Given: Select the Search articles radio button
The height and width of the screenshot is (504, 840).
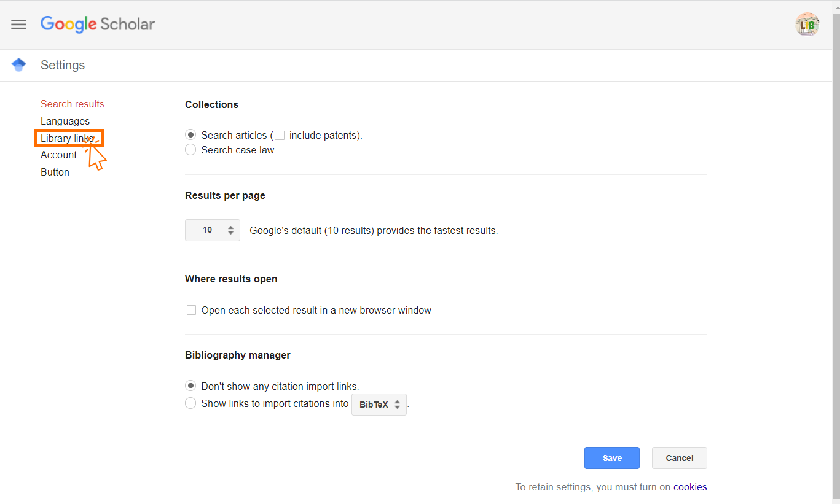Looking at the screenshot, I should (x=190, y=135).
